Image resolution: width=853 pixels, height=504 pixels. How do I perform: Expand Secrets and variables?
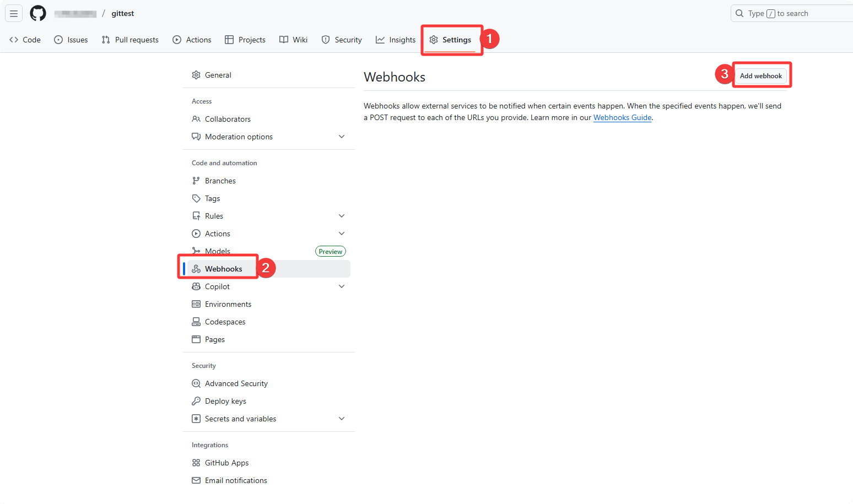click(x=342, y=418)
